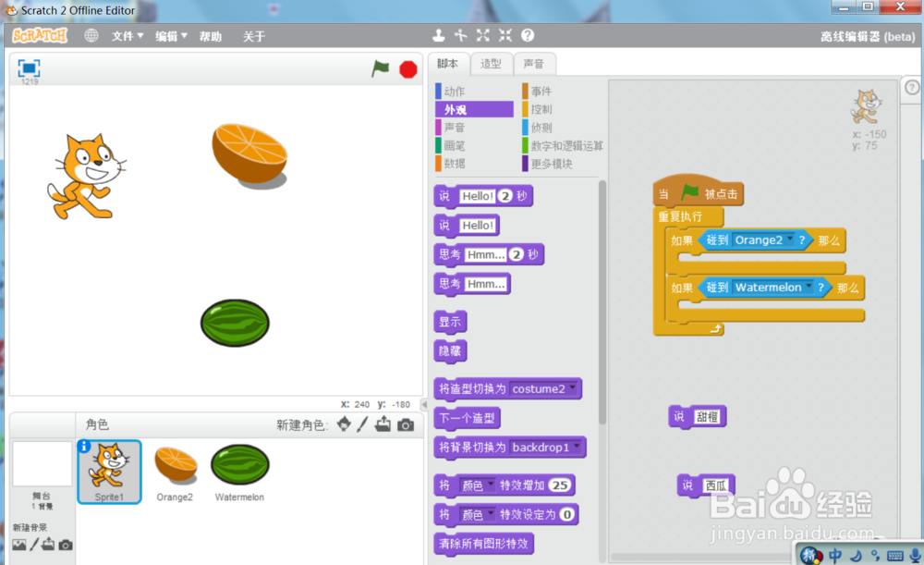Collapse the stage panel with small arrow
This screenshot has height=565, width=924.
tap(424, 405)
